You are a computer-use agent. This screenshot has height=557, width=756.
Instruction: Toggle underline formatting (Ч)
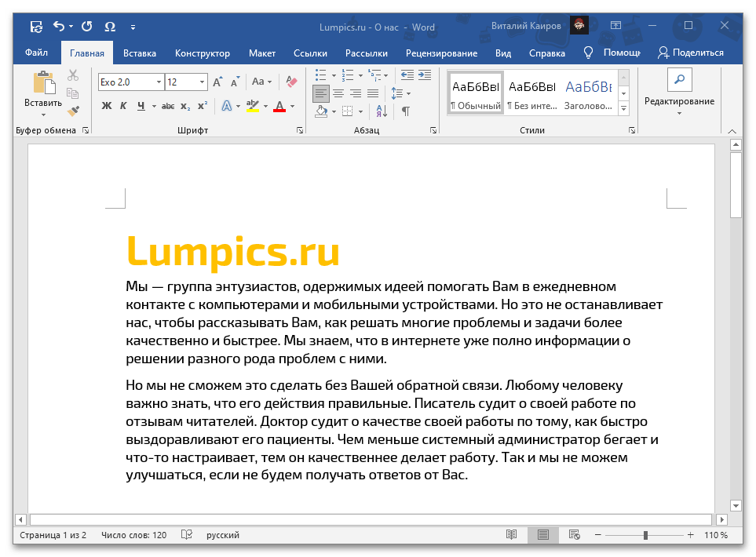coord(141,106)
